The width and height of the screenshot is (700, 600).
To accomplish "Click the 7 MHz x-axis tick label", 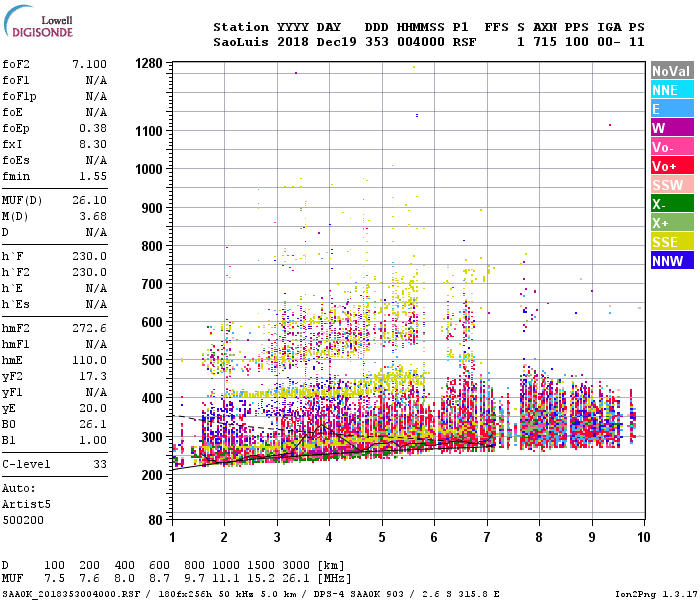I will [x=487, y=537].
